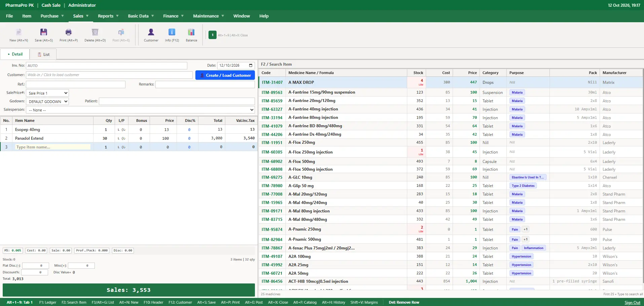Click the Delete trash icon
The height and width of the screenshot is (306, 644).
click(95, 32)
